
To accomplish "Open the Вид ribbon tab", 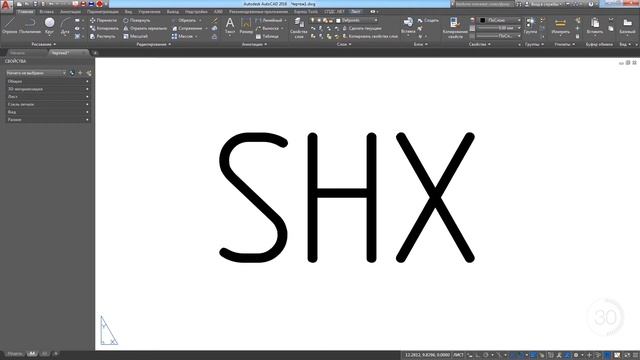I will 128,12.
